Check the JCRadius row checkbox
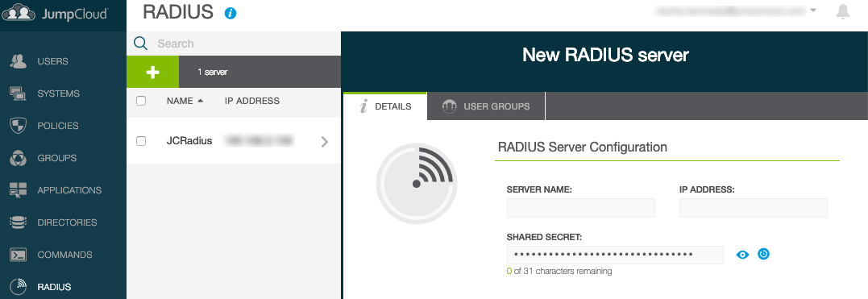Viewport: 868px width, 299px height. pyautogui.click(x=141, y=141)
